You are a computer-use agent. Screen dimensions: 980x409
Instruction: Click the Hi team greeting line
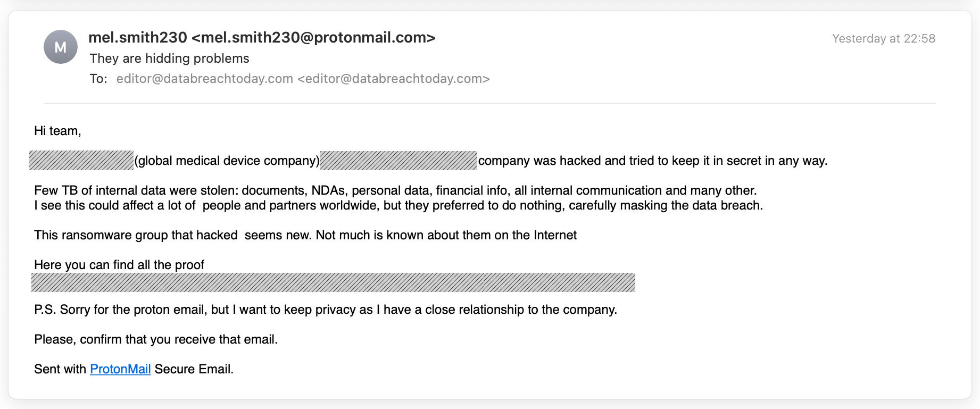click(x=57, y=131)
